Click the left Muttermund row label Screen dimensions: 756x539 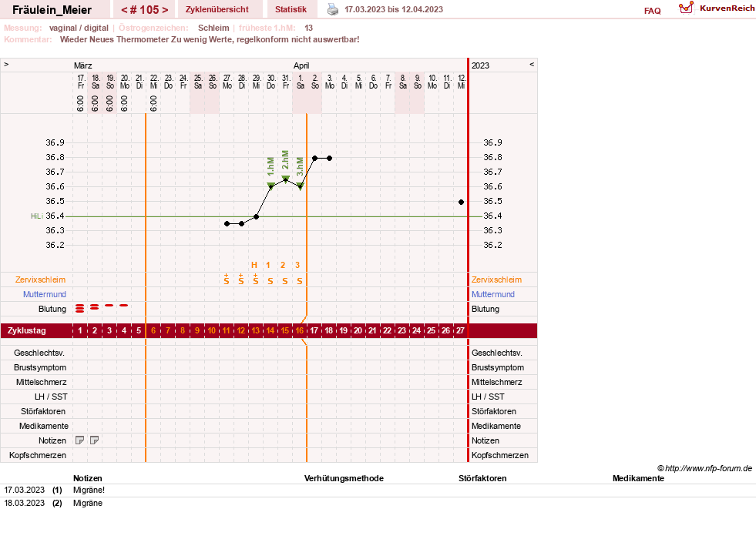click(x=45, y=294)
